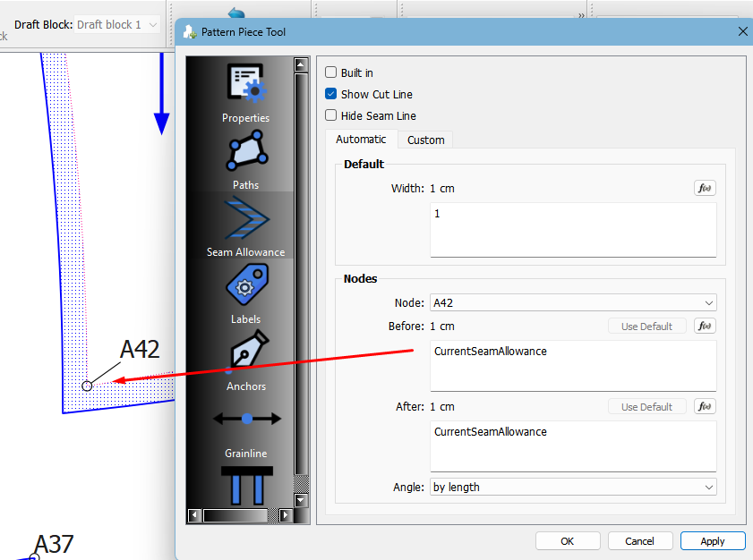
Task: Expand the Node A42 dropdown
Action: coord(573,302)
